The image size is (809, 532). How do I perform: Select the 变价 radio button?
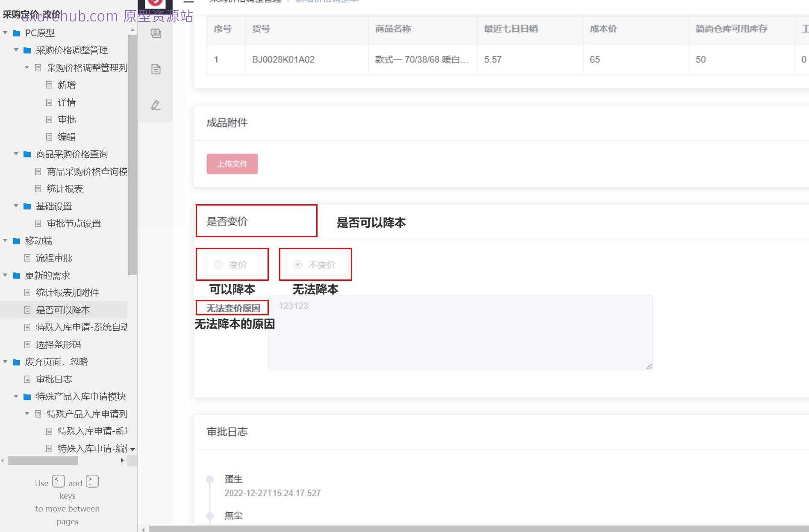[218, 265]
